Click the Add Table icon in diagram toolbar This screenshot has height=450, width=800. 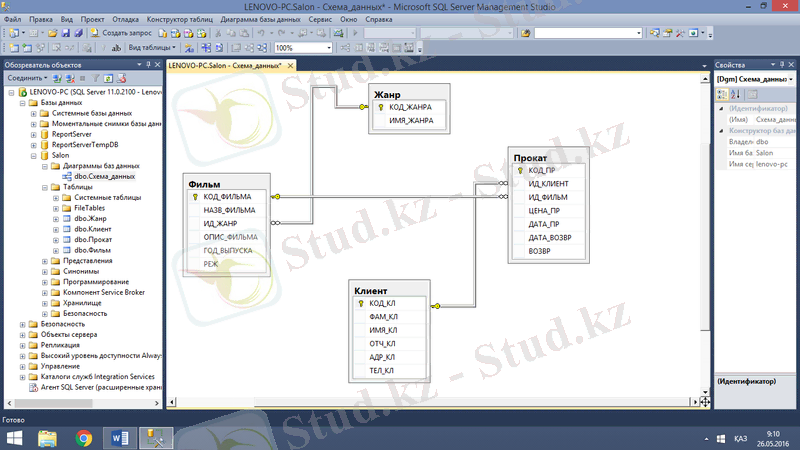(27, 48)
